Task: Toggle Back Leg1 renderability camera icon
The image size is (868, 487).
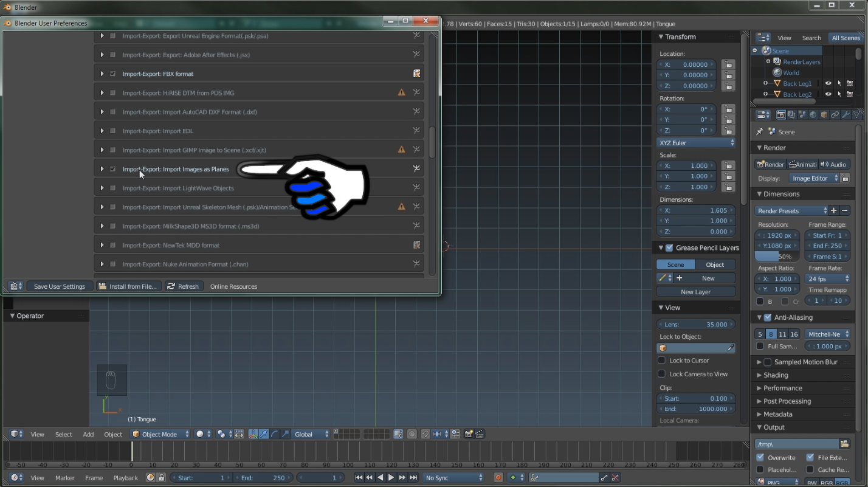Action: coord(850,83)
